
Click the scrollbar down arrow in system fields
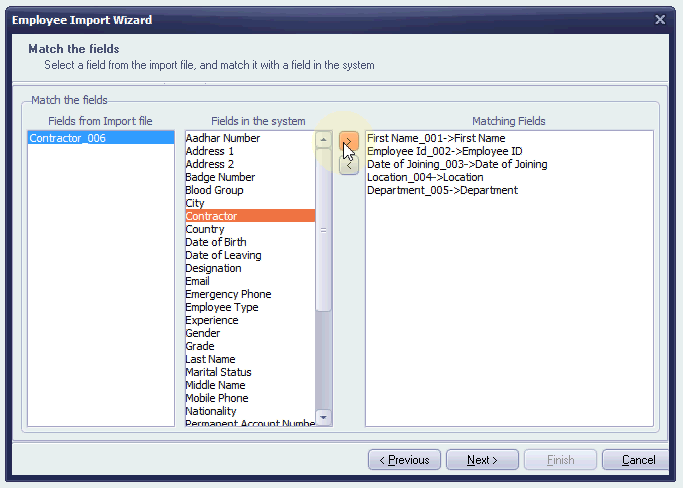tap(323, 417)
